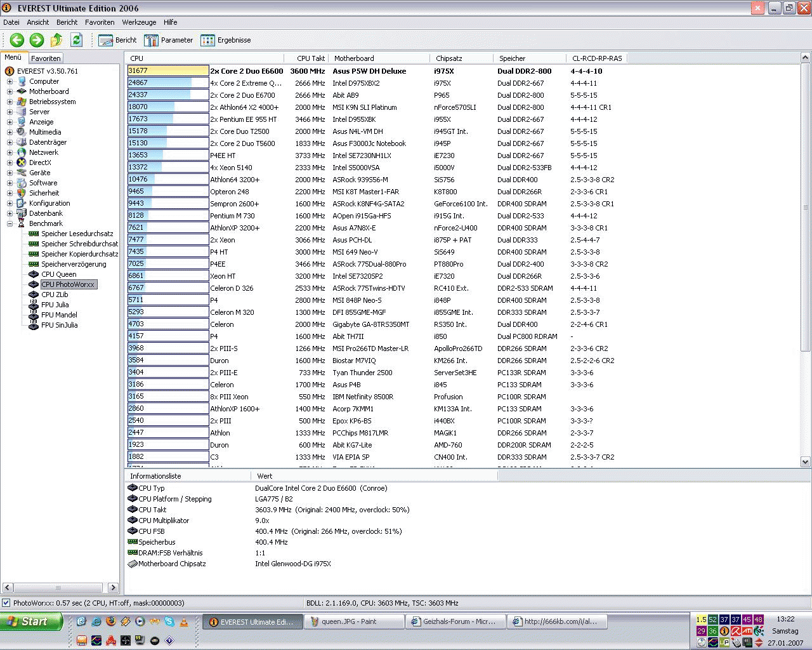Select the Geräte tree icon
This screenshot has width=812, height=650.
click(22, 173)
